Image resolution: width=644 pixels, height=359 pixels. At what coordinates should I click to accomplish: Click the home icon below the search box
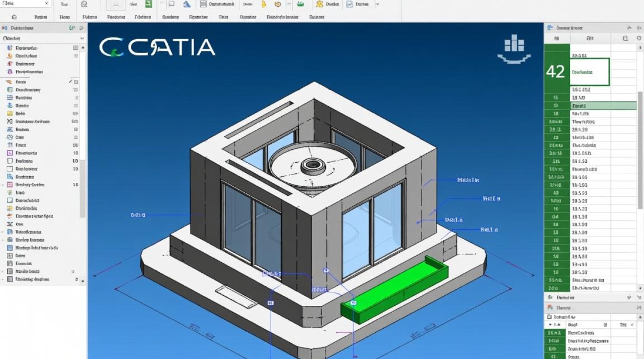pos(12,17)
